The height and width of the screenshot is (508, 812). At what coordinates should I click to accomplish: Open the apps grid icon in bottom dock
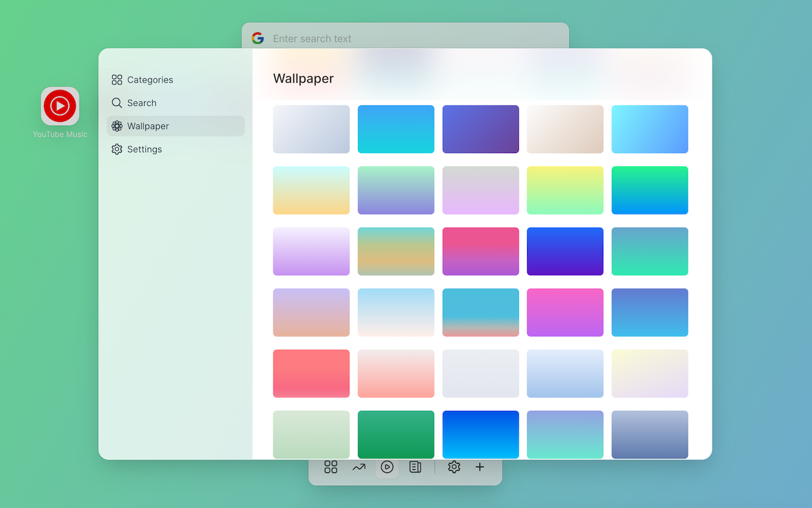point(331,467)
